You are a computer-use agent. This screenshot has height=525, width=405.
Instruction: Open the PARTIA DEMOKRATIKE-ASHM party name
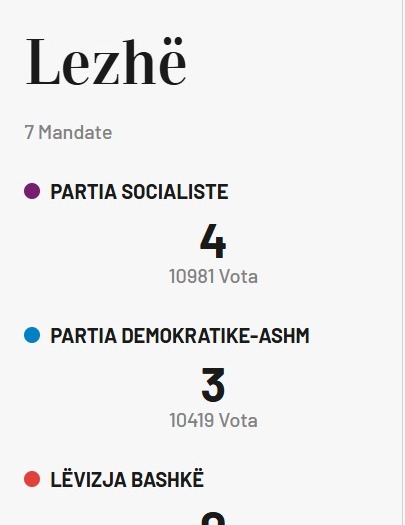pos(180,335)
